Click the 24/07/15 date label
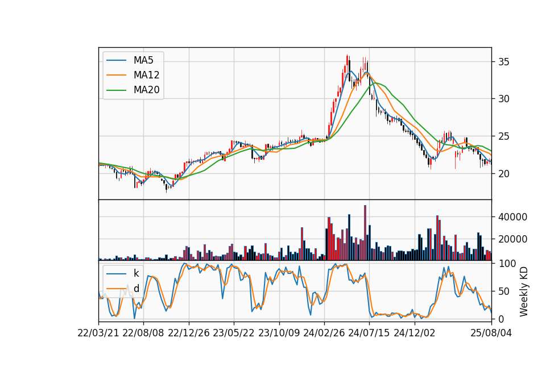 click(x=369, y=333)
